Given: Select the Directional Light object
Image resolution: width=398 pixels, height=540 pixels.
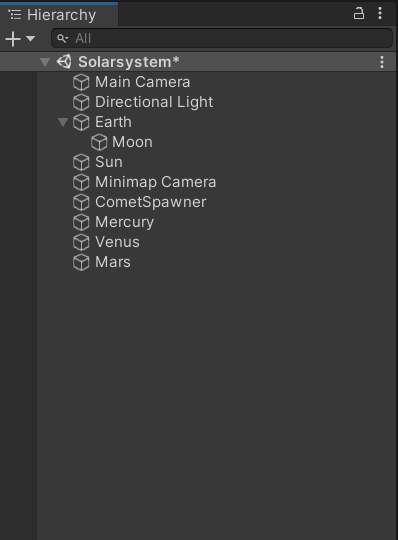Looking at the screenshot, I should click(154, 102).
